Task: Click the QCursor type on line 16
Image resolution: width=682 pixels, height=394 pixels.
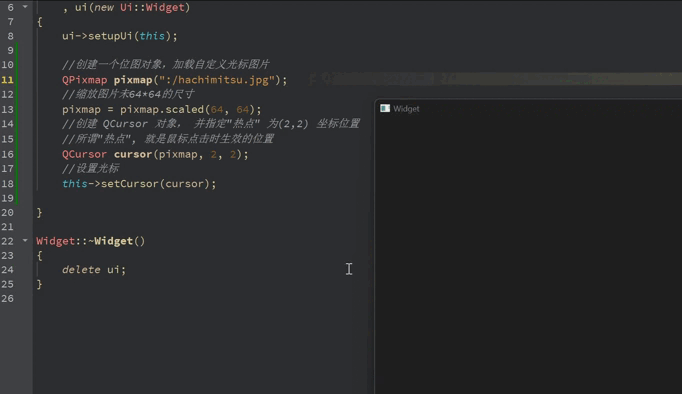Action: tap(84, 154)
